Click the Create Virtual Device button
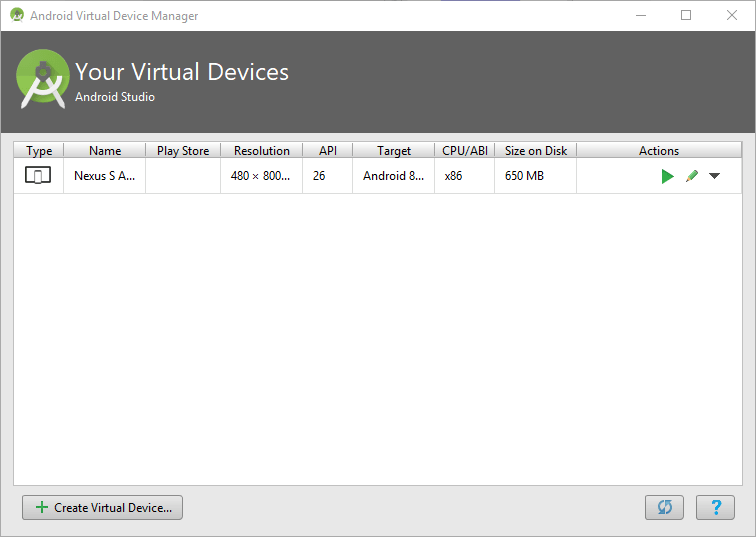This screenshot has width=756, height=537. [102, 508]
